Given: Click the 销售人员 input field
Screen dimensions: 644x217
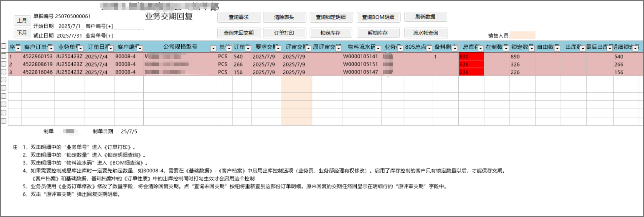Looking at the screenshot, I should pos(522,35).
